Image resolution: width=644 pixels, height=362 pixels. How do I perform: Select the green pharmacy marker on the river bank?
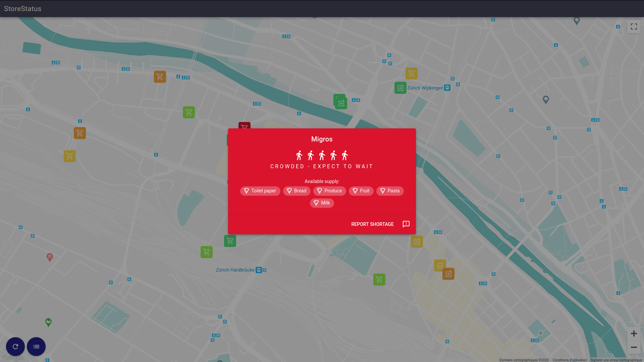(341, 103)
